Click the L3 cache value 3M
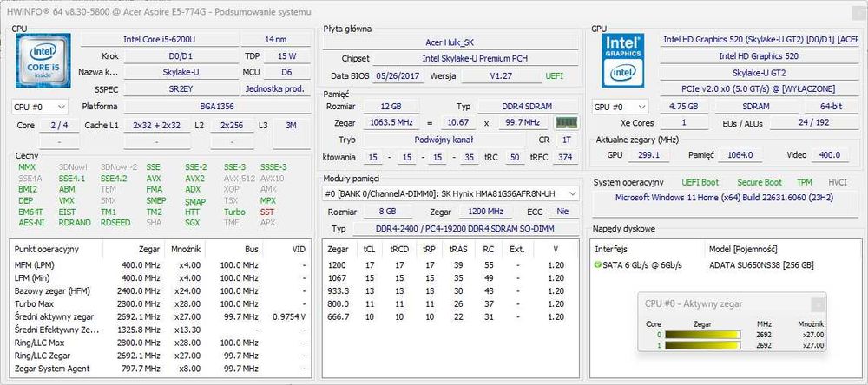 click(x=291, y=126)
